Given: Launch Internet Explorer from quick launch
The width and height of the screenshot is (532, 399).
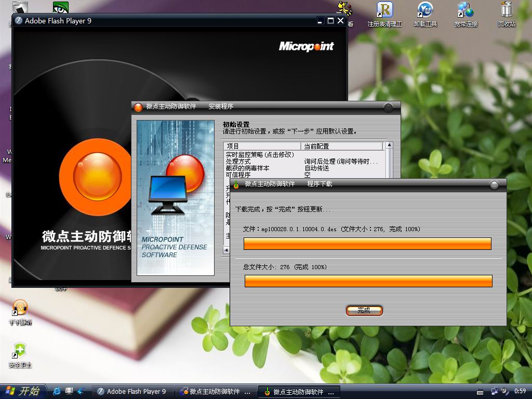Looking at the screenshot, I should [57, 392].
